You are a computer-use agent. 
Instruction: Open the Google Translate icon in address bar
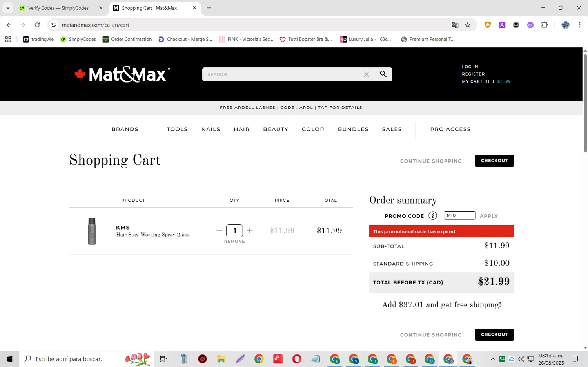[x=455, y=25]
